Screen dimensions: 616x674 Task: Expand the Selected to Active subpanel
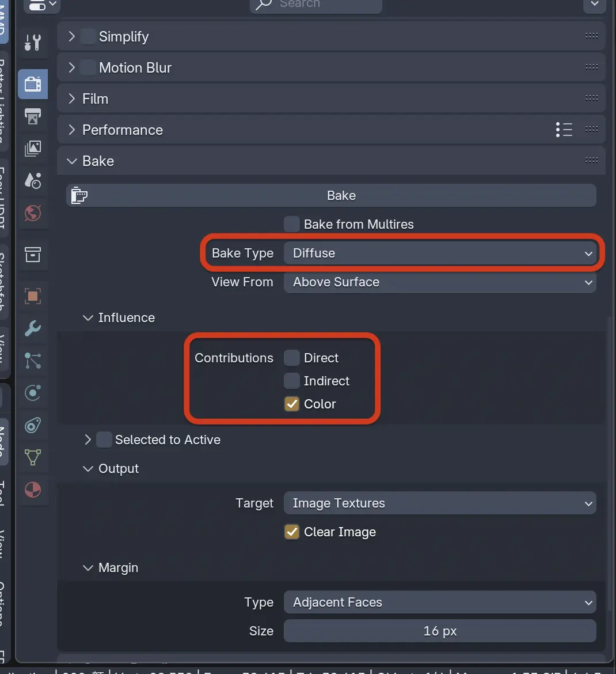88,440
